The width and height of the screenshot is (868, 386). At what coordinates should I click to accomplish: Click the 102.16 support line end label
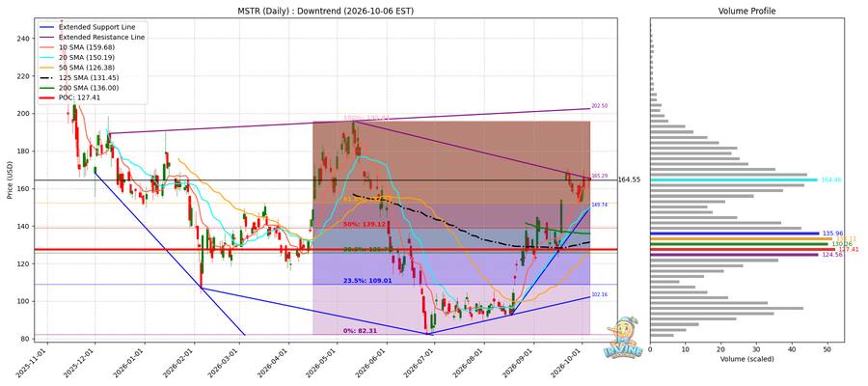pos(600,294)
